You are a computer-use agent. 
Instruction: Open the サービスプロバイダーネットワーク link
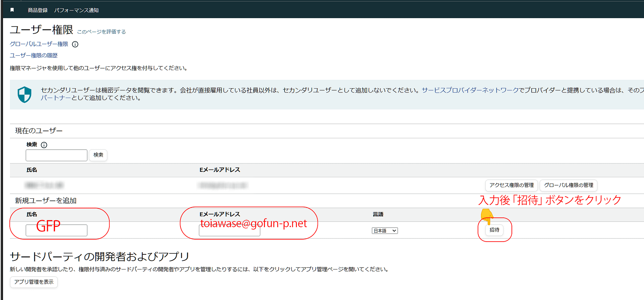(470, 90)
